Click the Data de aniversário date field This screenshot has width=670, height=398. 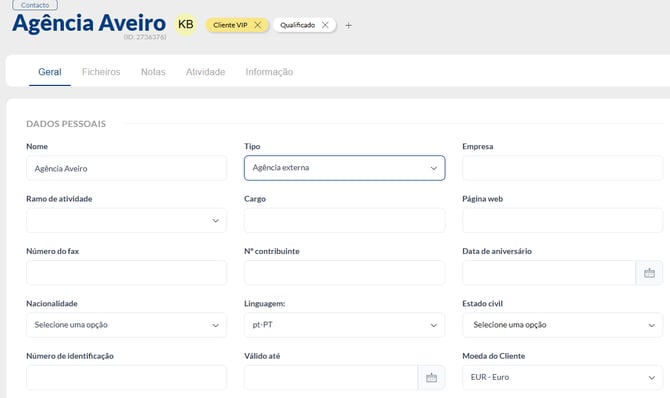pyautogui.click(x=549, y=273)
